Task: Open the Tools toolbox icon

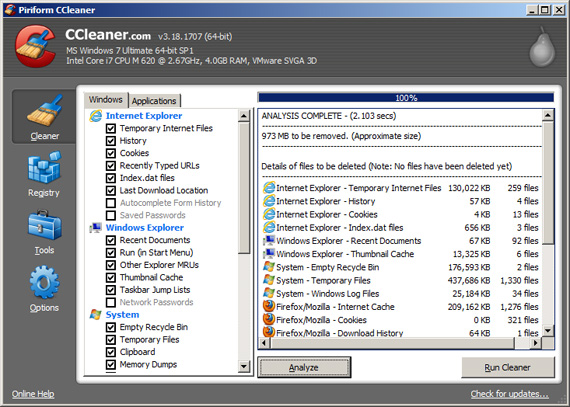Action: coord(44,225)
